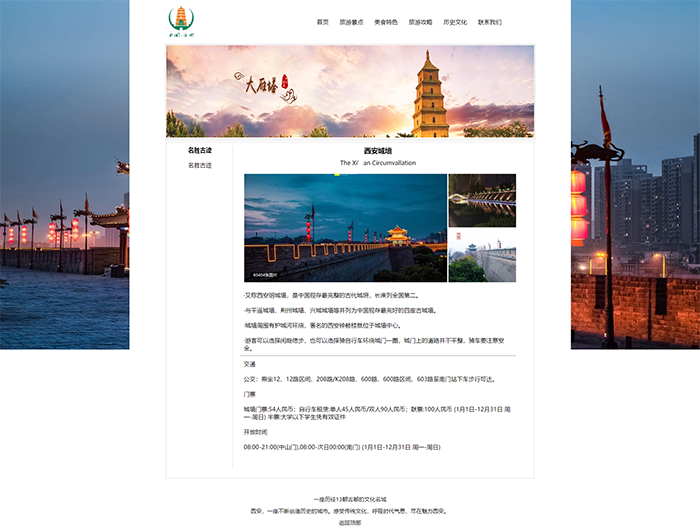Click the English subtitle 'The Xi'an Circumvallation'
Image resolution: width=700 pixels, height=530 pixels.
[x=378, y=163]
